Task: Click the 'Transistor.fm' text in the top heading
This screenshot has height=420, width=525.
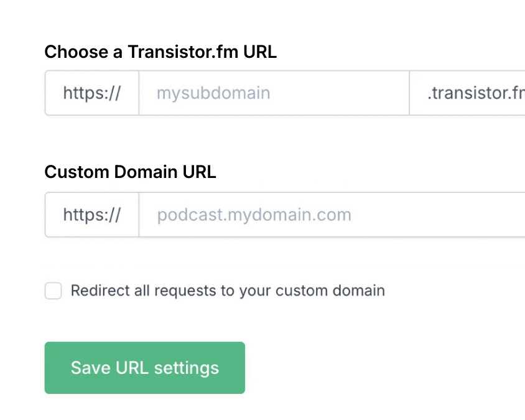Action: [183, 52]
